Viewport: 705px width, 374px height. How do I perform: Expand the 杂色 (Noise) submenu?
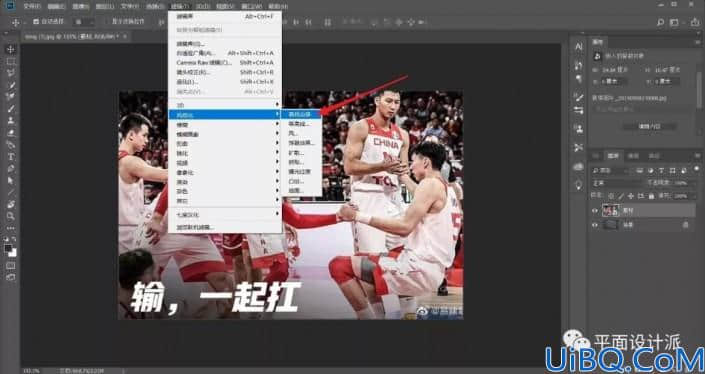225,191
